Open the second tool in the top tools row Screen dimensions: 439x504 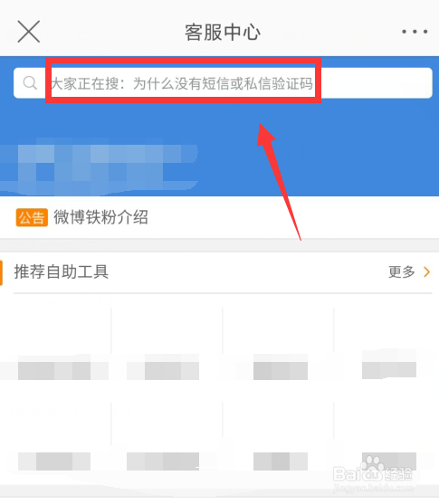point(167,347)
